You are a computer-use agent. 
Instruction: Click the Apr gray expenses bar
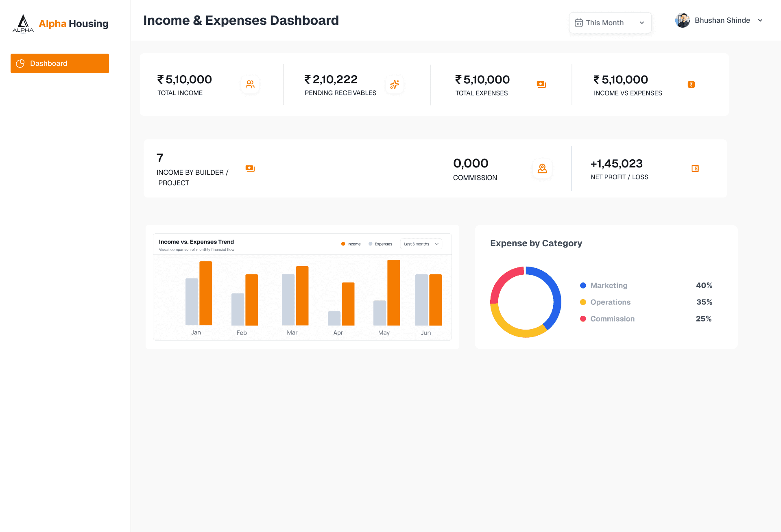point(334,318)
